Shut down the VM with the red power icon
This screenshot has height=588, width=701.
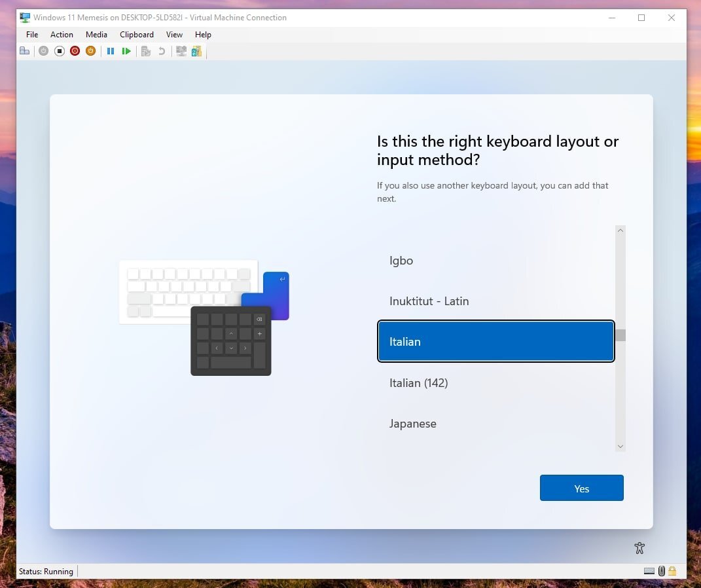point(75,51)
